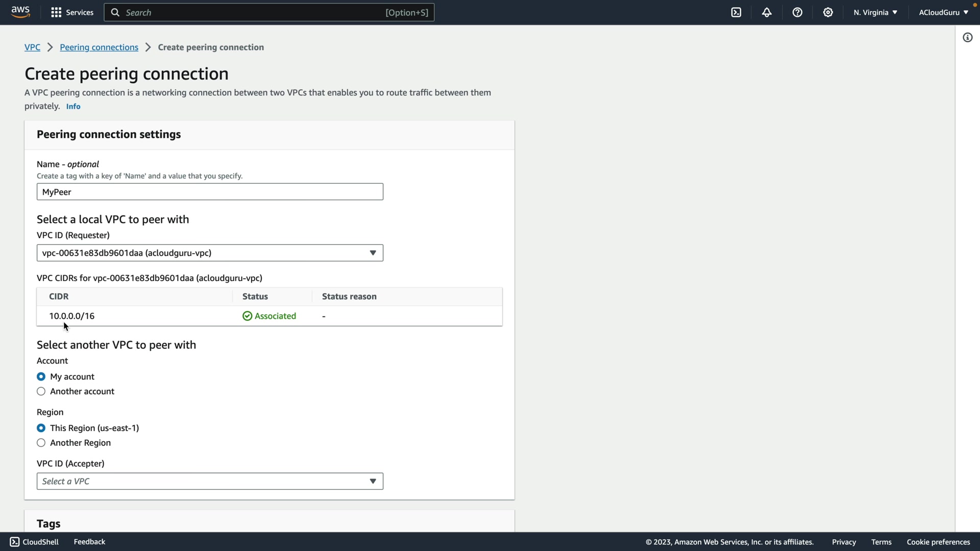980x551 pixels.
Task: Open the support help question icon
Action: [x=797, y=12]
